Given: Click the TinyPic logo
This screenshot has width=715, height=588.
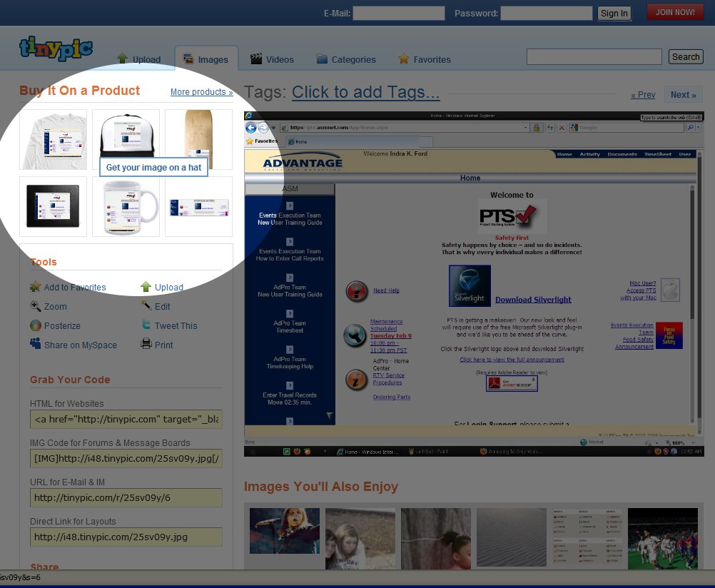Looking at the screenshot, I should (56, 48).
